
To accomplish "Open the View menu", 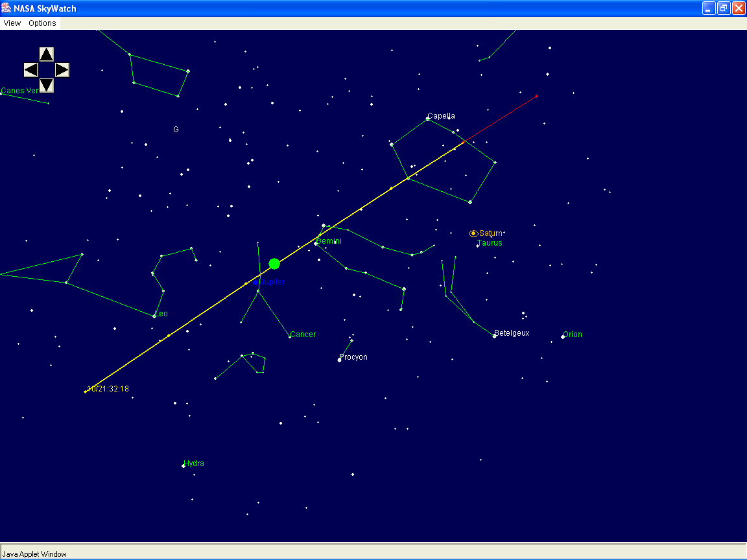I will point(12,23).
